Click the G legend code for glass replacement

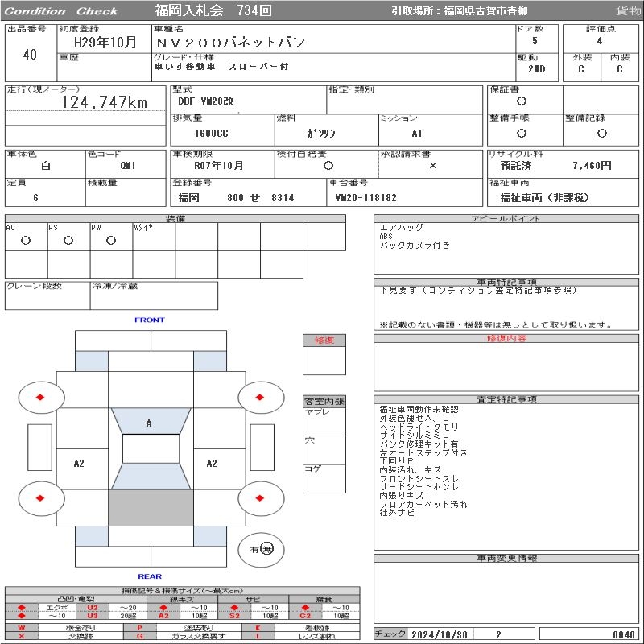tap(139, 636)
